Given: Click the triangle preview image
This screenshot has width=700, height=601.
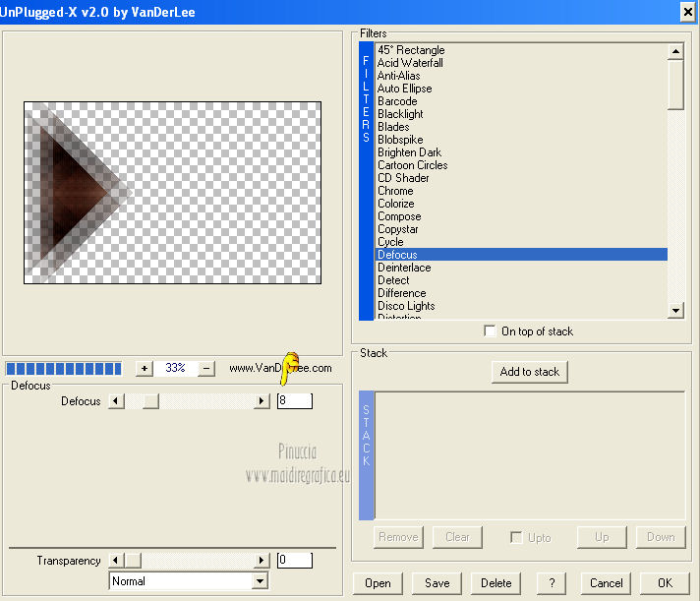Looking at the screenshot, I should tap(172, 193).
